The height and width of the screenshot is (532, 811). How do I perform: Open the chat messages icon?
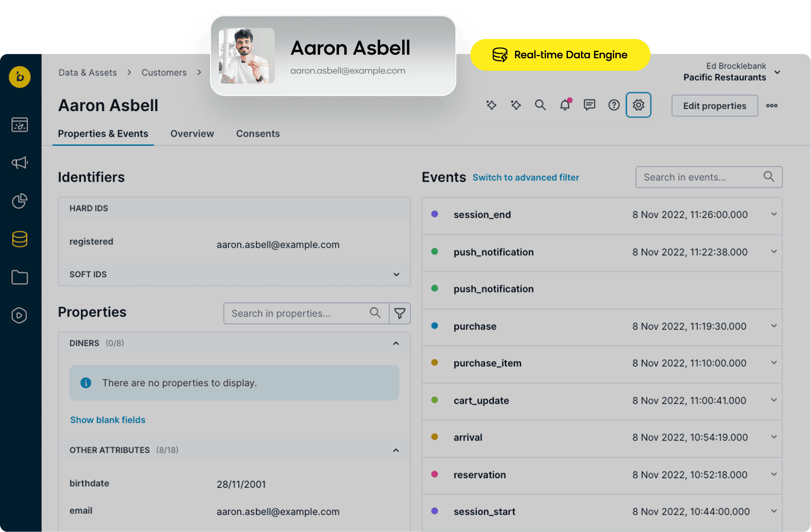coord(589,105)
